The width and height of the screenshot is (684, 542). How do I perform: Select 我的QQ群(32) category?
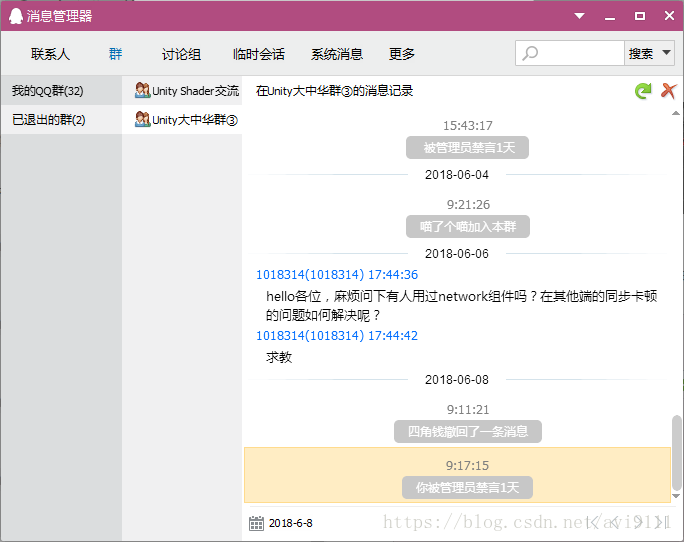click(x=61, y=91)
